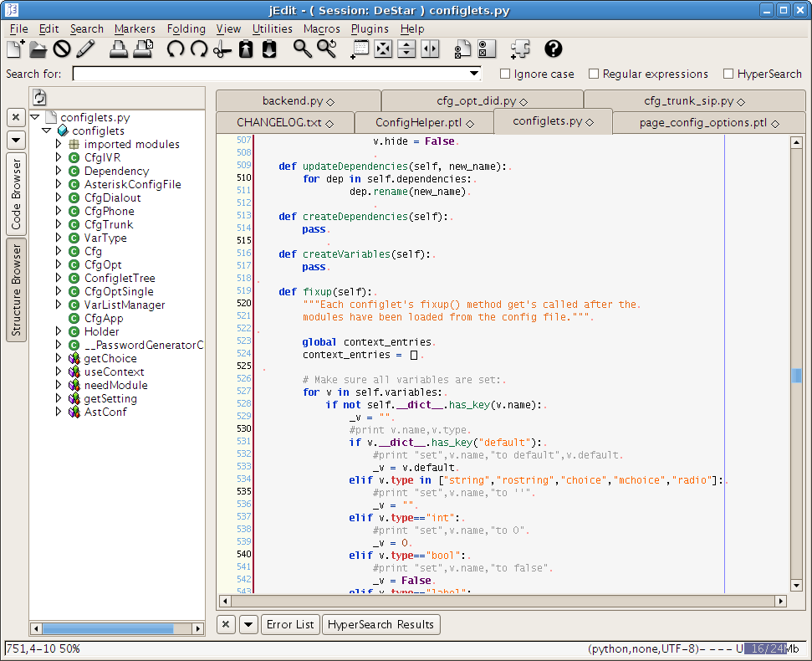Click memory usage indicator in status bar
This screenshot has width=812, height=661.
coord(770,648)
